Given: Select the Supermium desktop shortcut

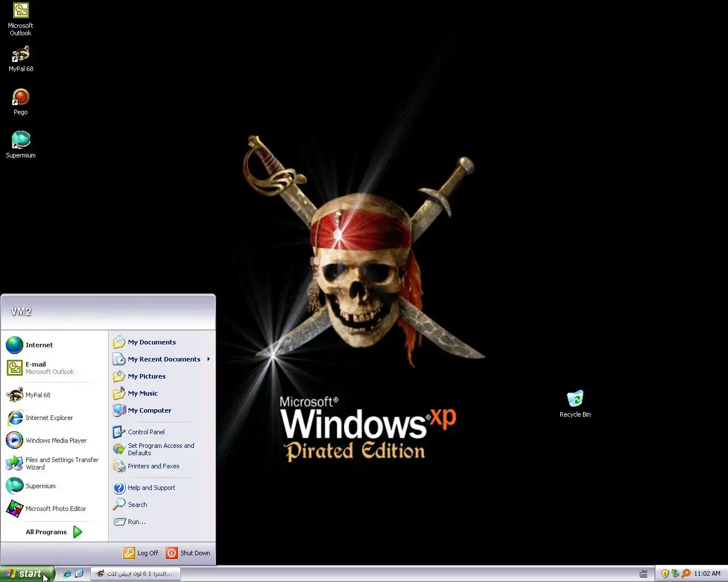Looking at the screenshot, I should pos(20,145).
